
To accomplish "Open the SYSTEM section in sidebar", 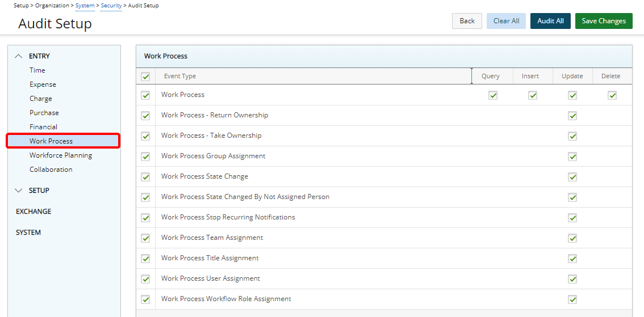I will pyautogui.click(x=28, y=233).
